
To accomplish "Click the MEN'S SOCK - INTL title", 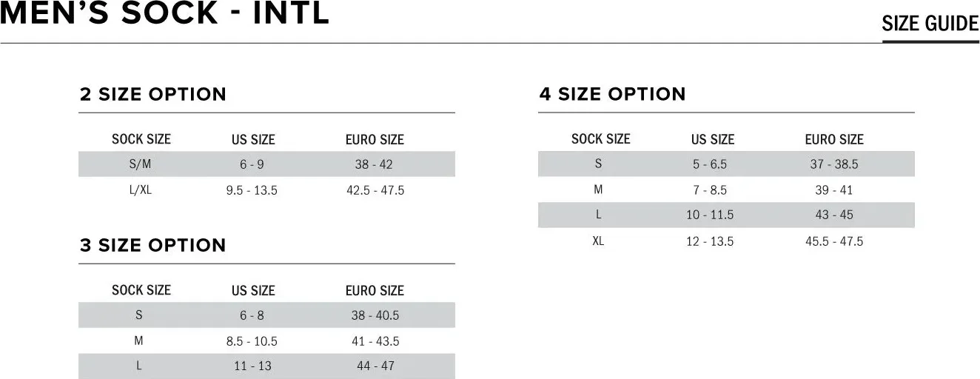I will point(164,14).
